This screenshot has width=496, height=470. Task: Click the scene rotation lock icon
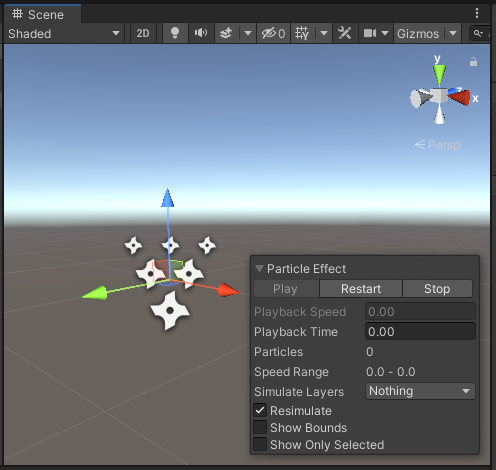473,62
